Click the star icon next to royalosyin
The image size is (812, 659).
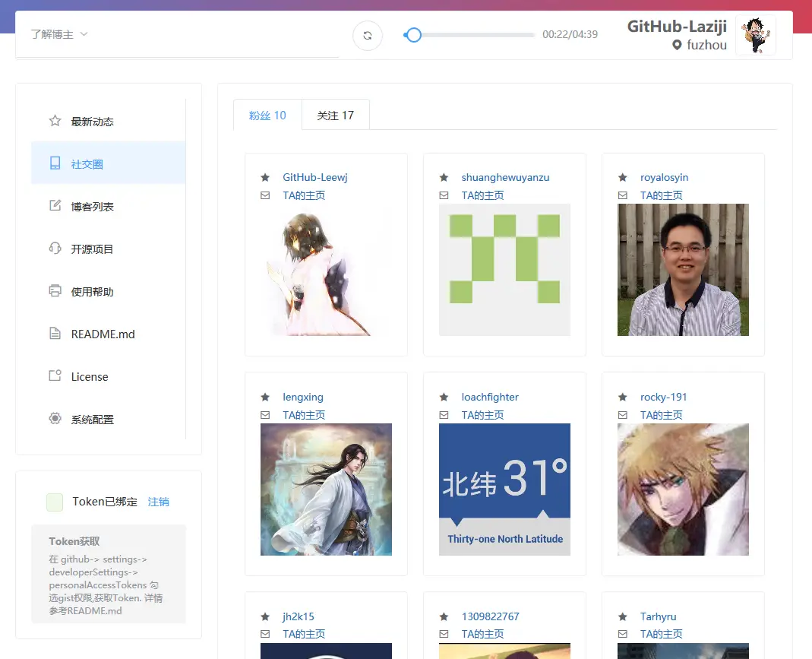point(622,178)
